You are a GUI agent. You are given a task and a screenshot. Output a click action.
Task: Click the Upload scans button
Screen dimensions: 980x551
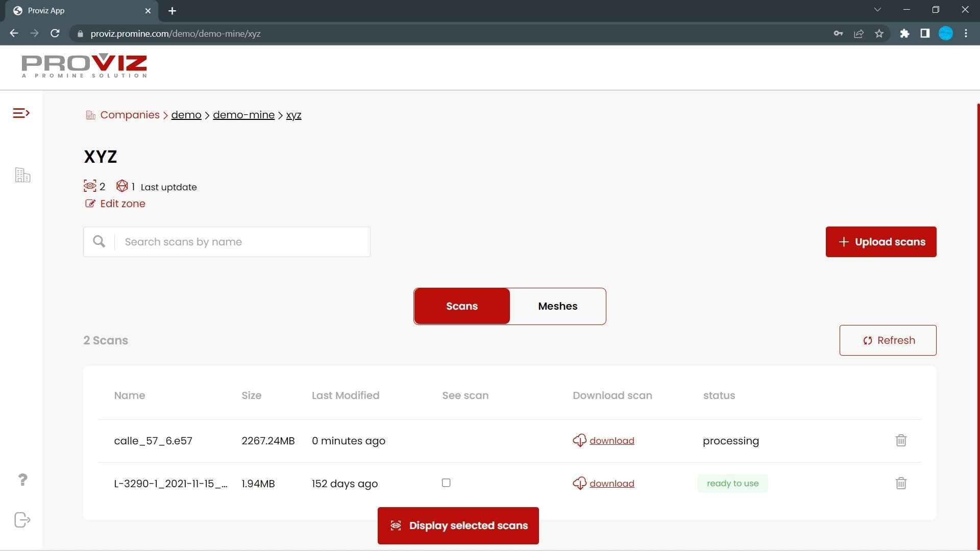pos(881,241)
